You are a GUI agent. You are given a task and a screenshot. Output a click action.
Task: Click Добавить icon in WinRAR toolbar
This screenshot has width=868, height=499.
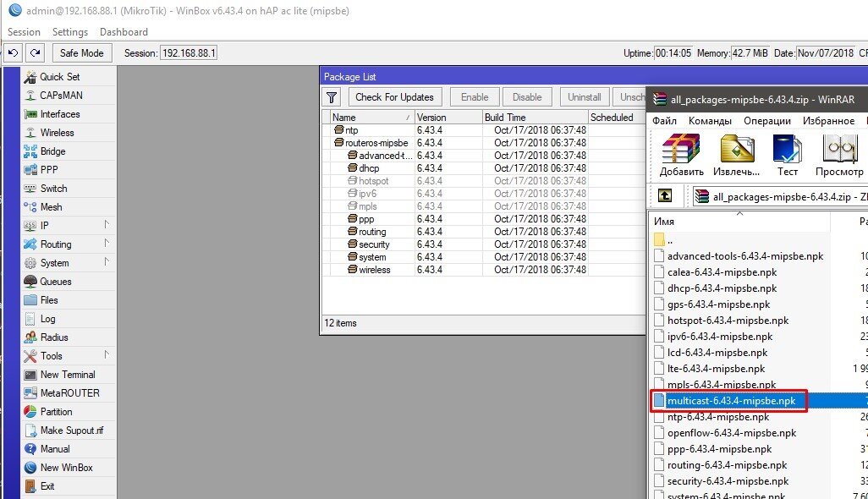[681, 156]
